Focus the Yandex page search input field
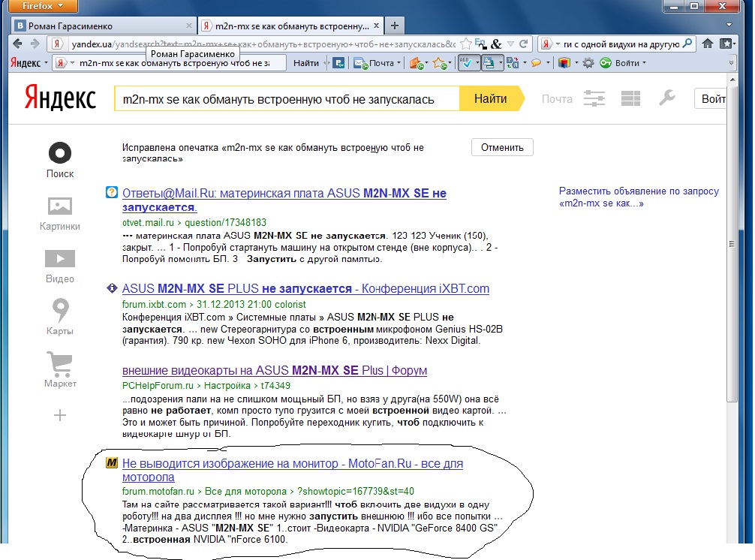 pyautogui.click(x=287, y=99)
